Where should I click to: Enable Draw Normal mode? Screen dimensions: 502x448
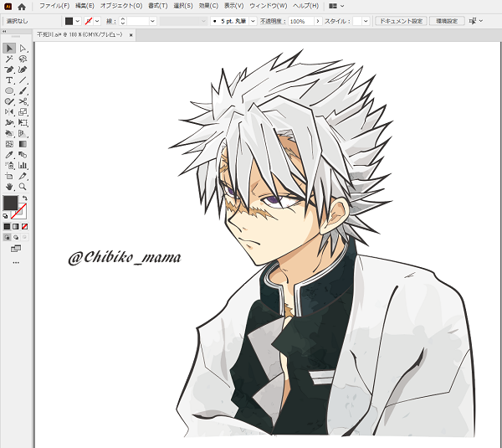pyautogui.click(x=7, y=237)
